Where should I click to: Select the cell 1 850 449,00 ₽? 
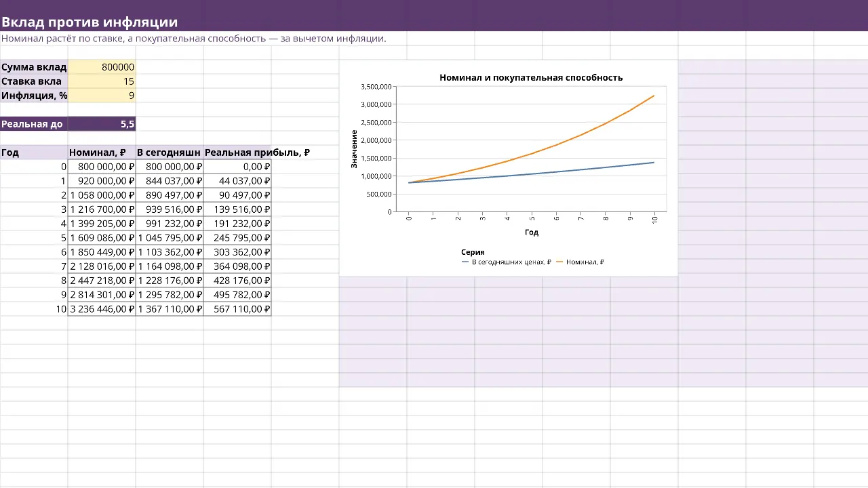pos(102,252)
